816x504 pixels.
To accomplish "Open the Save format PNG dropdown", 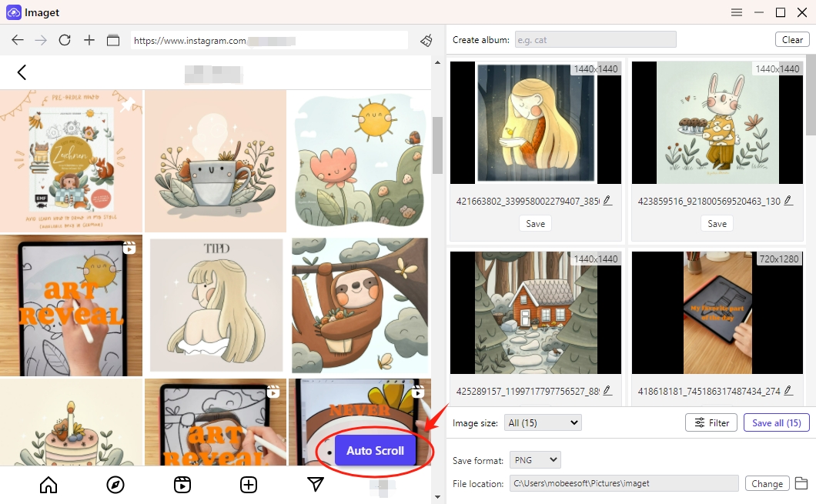I will (x=534, y=459).
